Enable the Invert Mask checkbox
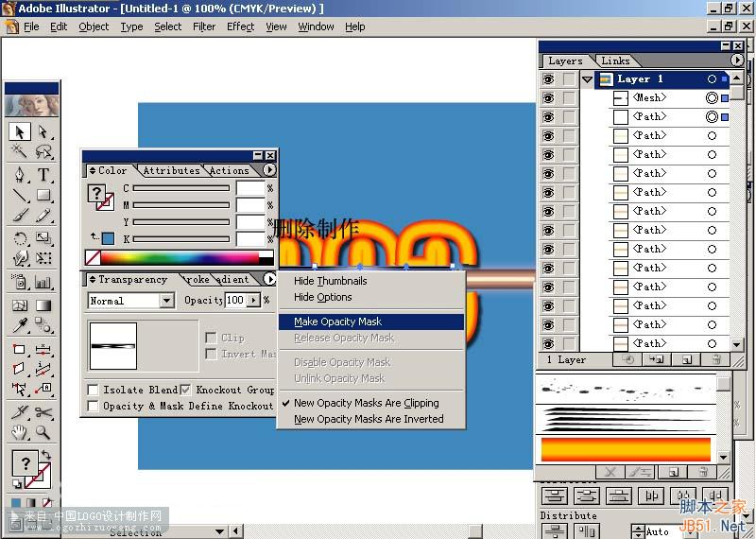This screenshot has width=756, height=539. click(211, 354)
